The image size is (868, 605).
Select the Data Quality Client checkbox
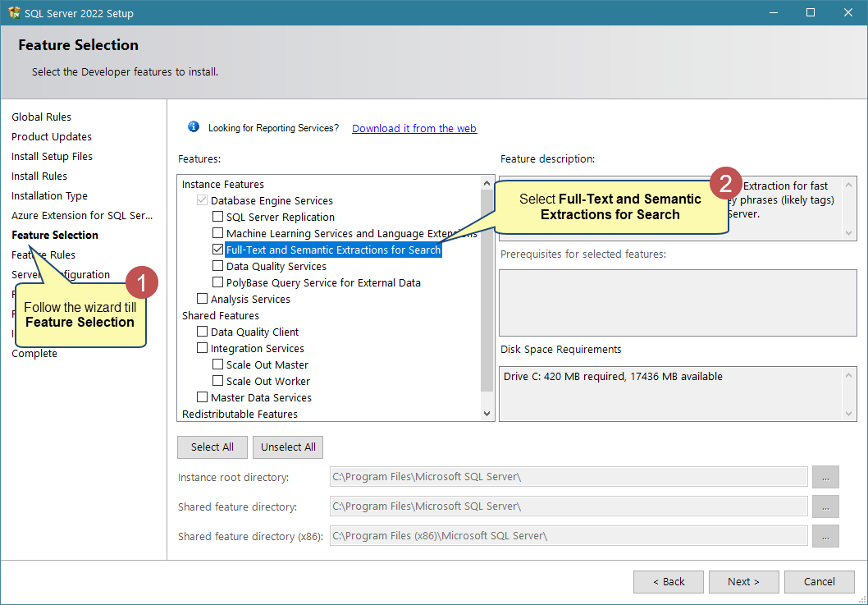coord(203,332)
